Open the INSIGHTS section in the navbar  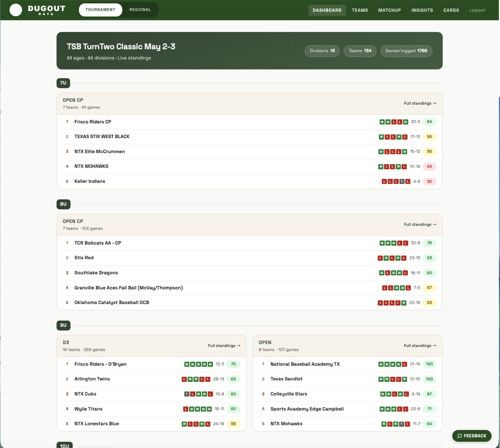pos(422,10)
